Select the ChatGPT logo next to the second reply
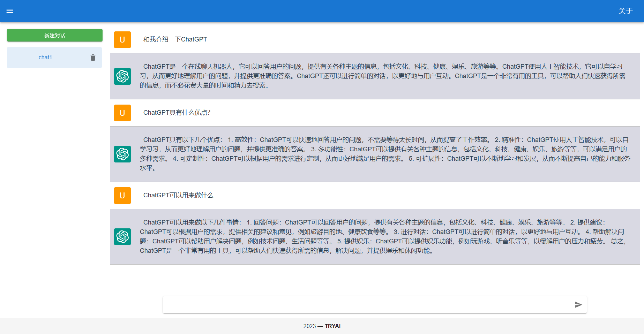Screen dimensions: 644x334 coord(122,154)
